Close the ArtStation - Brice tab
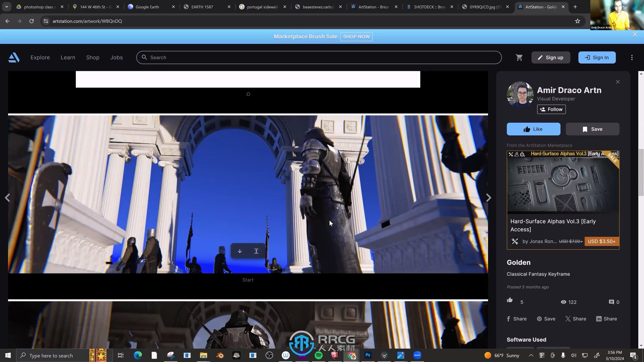 pos(396,7)
